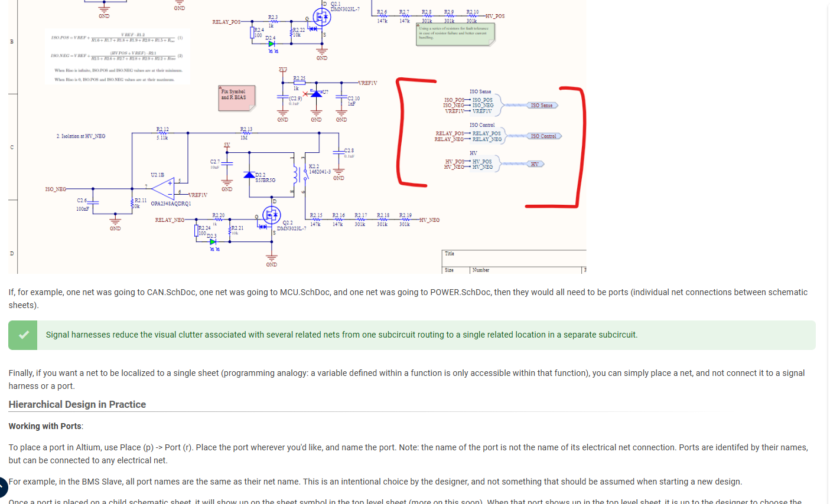Select the D2.2 S5JBR5G diode symbol
The width and height of the screenshot is (830, 504).
[249, 175]
